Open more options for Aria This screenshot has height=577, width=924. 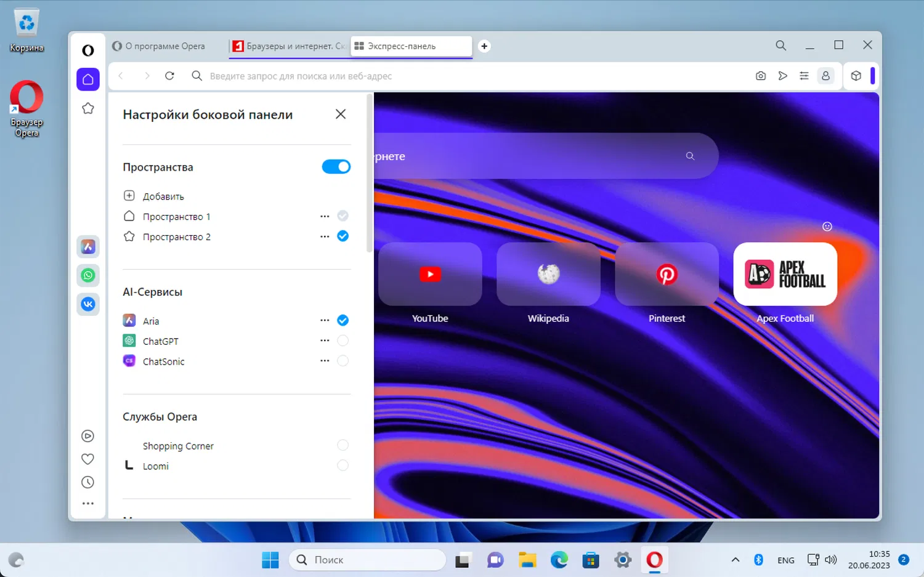[x=325, y=320]
